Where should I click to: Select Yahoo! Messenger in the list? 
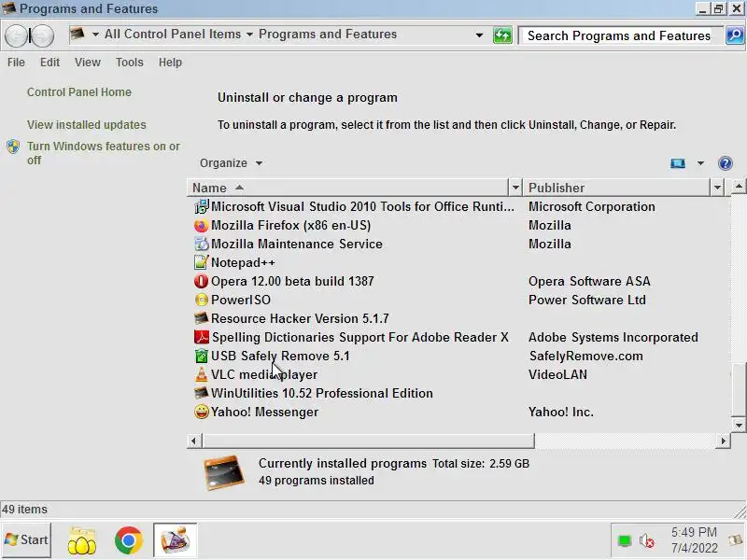pos(265,412)
